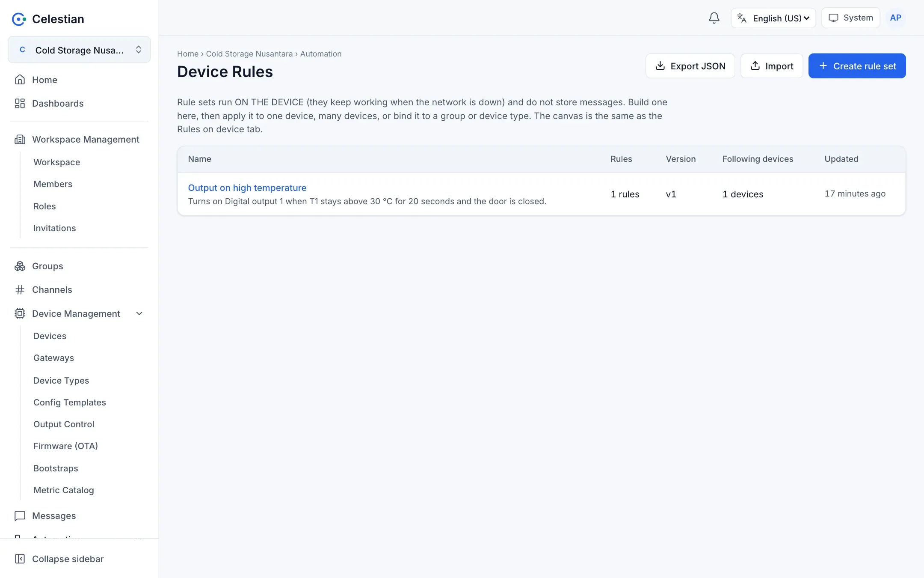Open the Cold Storage Nusa workspace switcher
This screenshot has width=924, height=578.
coord(79,50)
